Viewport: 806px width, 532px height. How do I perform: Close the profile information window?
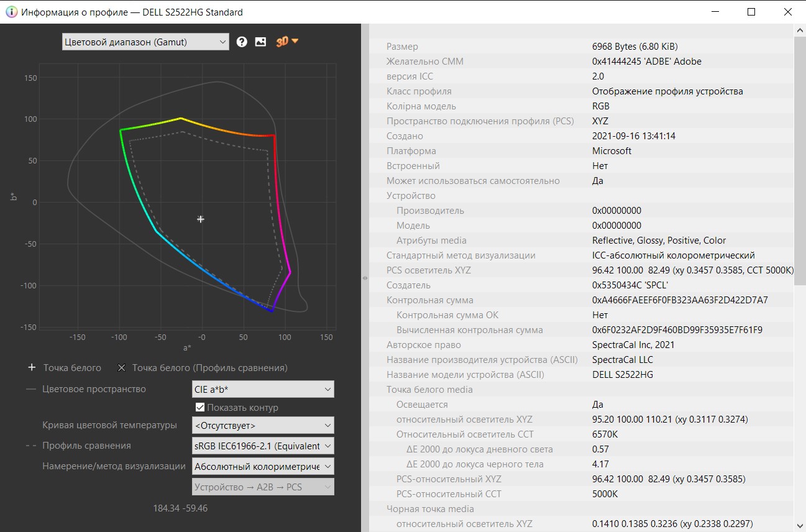click(x=788, y=12)
